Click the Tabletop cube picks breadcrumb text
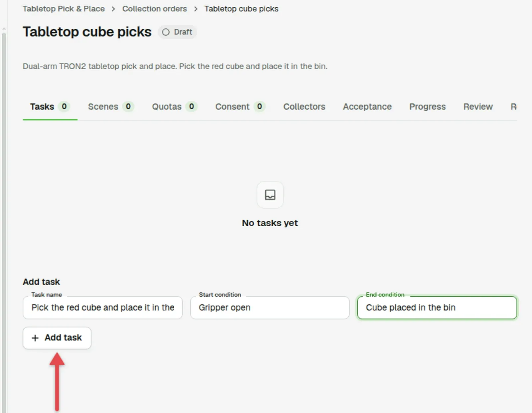This screenshot has height=413, width=532. [241, 9]
